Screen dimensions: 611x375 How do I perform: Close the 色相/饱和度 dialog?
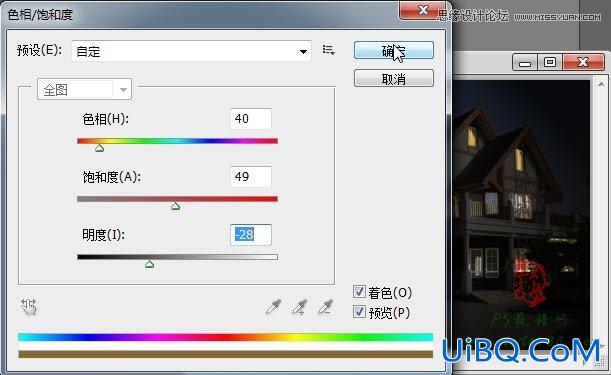pos(423,10)
